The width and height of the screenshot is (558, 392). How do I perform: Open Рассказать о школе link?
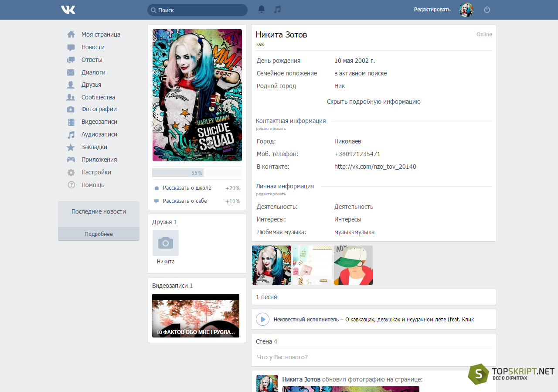coord(187,188)
